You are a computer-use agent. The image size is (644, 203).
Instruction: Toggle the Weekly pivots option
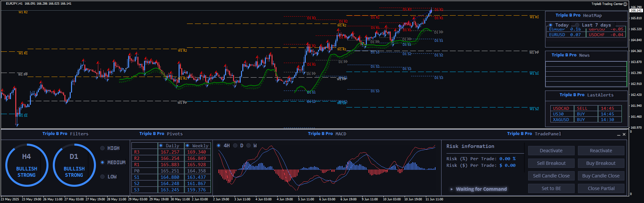tap(188, 146)
